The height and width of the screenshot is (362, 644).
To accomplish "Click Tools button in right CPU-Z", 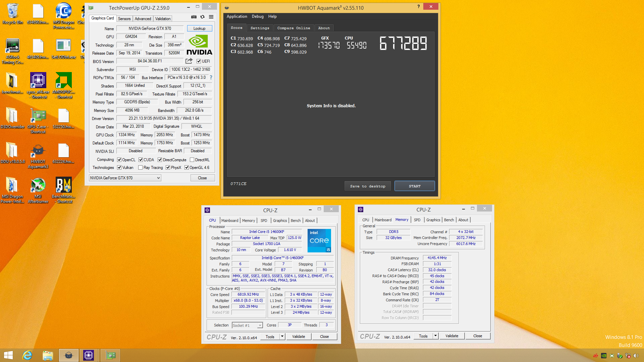I will [x=423, y=336].
